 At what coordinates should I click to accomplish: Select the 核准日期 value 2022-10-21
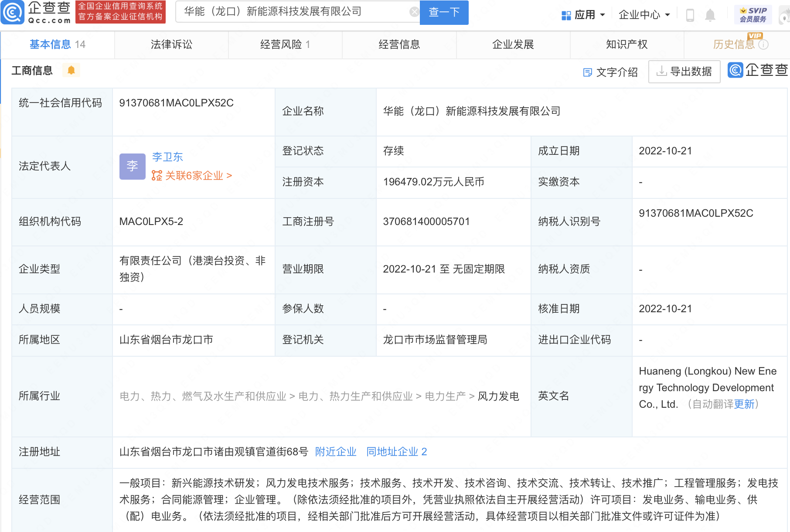pos(665,309)
